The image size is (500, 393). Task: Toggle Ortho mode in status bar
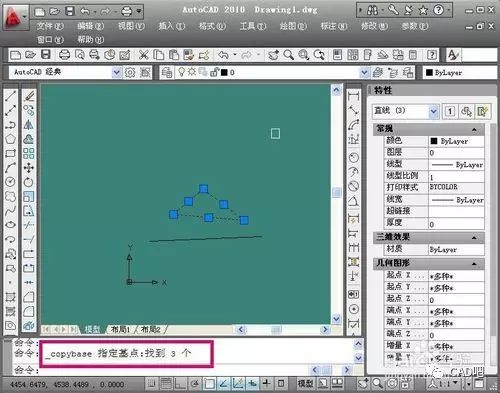point(180,384)
